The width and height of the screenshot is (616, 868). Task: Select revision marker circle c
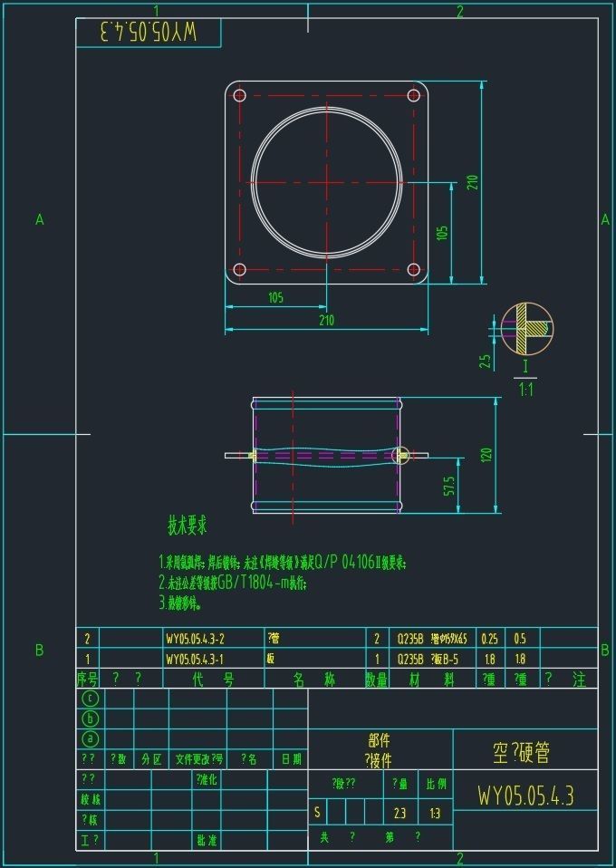[91, 699]
